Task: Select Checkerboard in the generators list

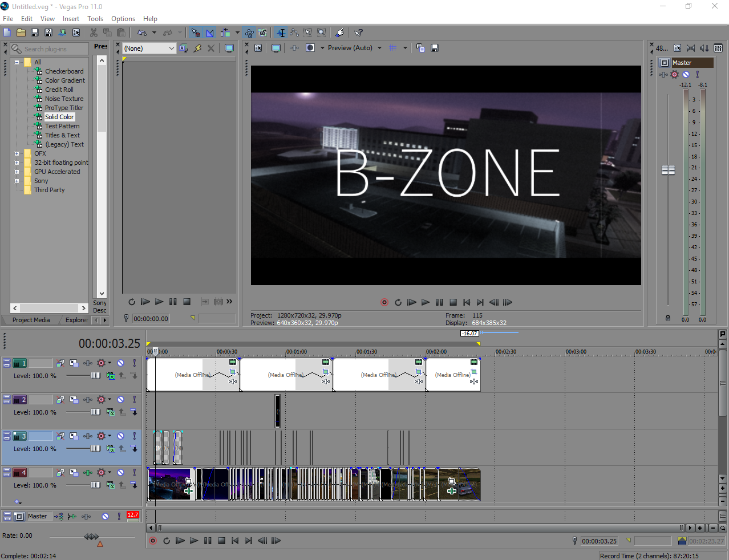Action: [64, 71]
